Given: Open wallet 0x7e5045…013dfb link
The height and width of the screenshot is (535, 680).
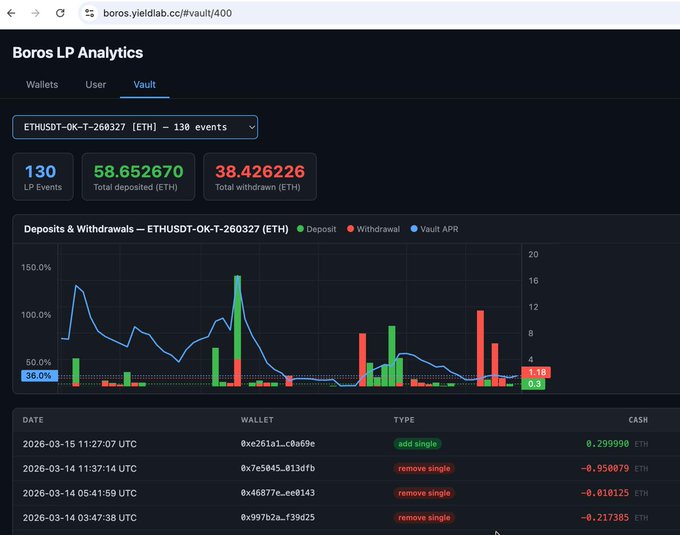Looking at the screenshot, I should click(278, 468).
